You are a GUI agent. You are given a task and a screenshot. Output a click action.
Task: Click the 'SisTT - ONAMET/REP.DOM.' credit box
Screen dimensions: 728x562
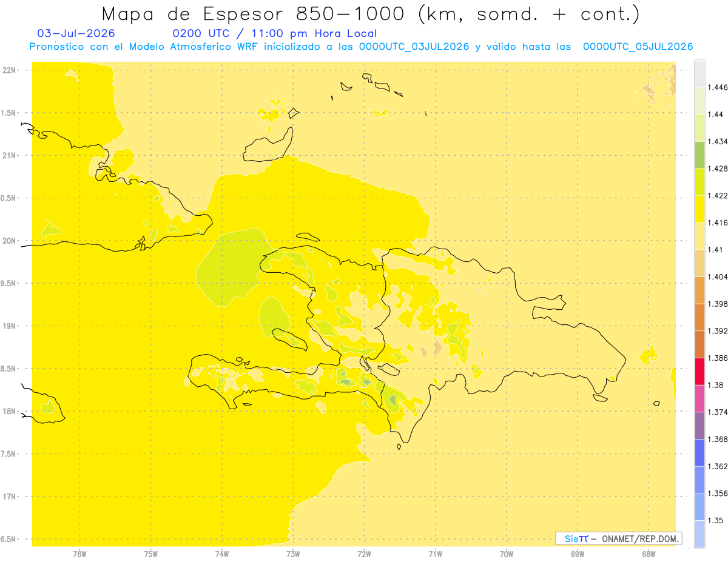click(x=618, y=538)
